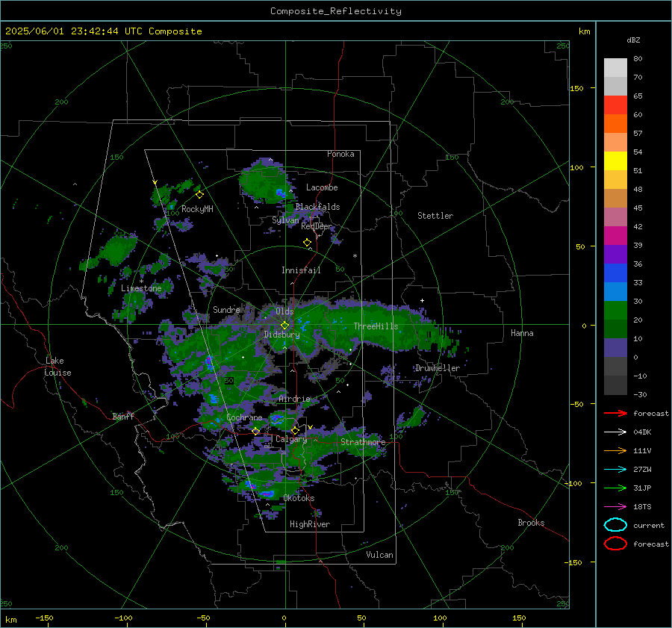Select the red 60-65 dBZ swatch
This screenshot has width=672, height=628.
pyautogui.click(x=615, y=105)
